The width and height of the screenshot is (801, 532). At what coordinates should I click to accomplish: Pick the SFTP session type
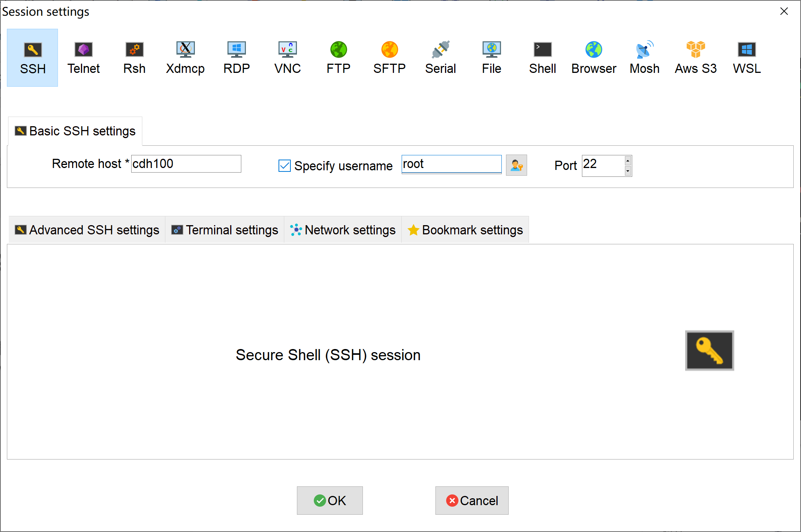pos(389,58)
